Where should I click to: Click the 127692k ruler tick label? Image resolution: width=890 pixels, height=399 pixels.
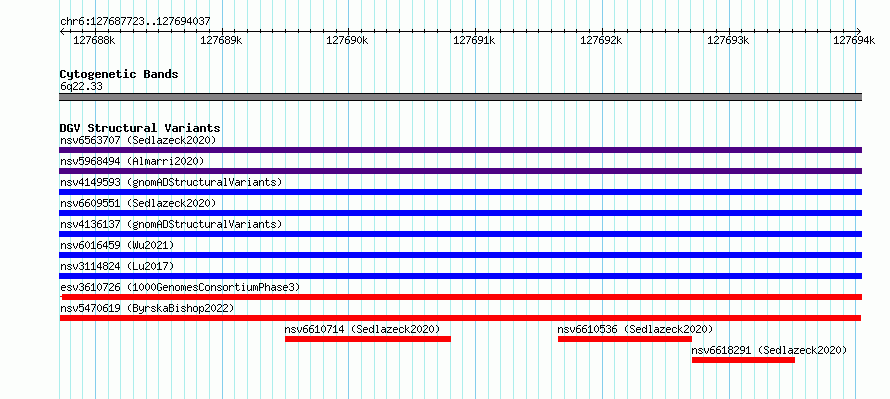click(x=602, y=41)
